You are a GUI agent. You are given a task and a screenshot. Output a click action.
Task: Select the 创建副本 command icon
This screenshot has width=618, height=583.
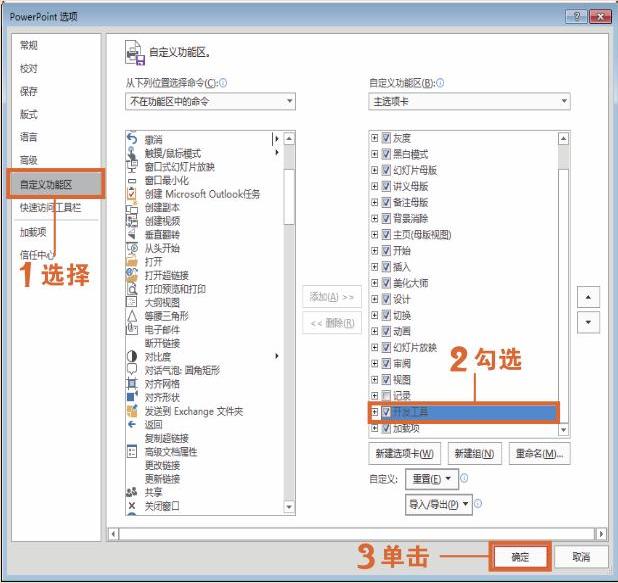(132, 208)
